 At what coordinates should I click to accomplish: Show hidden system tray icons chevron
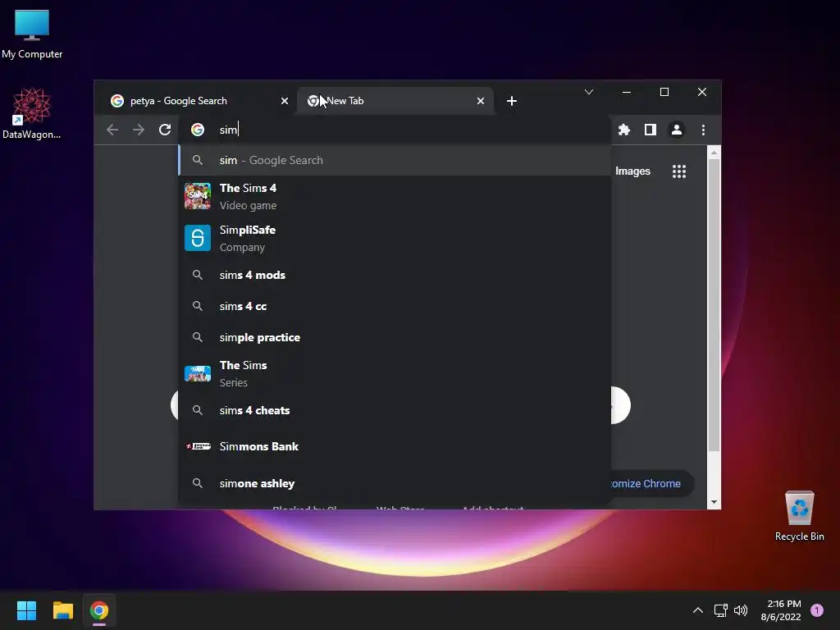coord(697,610)
